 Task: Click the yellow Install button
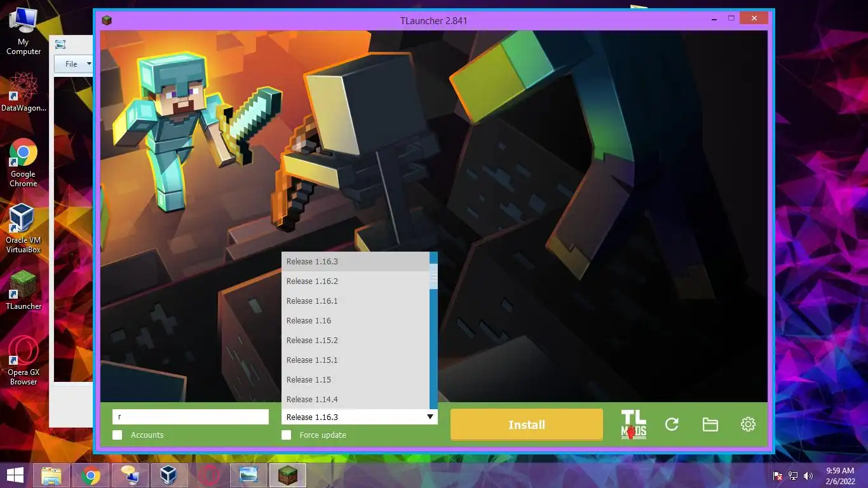click(527, 424)
